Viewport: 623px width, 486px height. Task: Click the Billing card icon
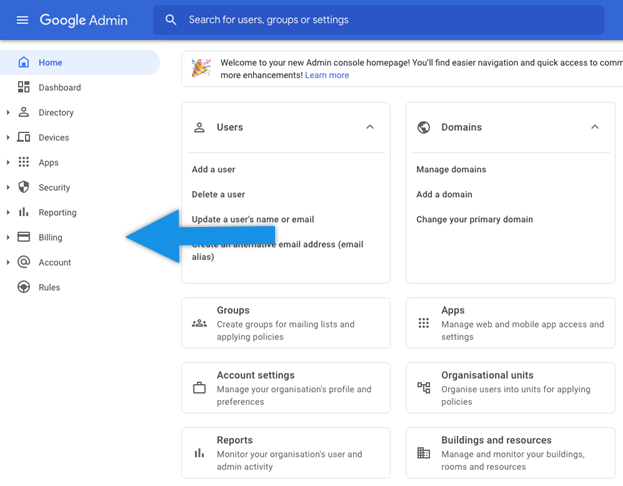(x=23, y=237)
